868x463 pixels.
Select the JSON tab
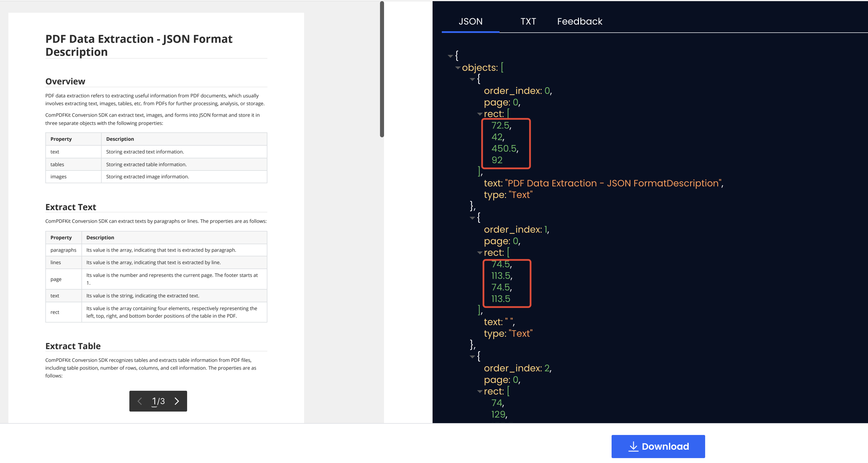470,21
